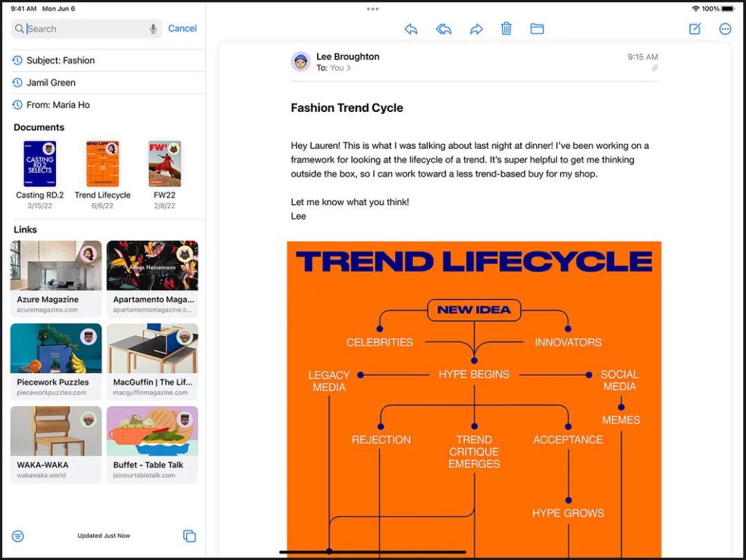746x560 pixels.
Task: Select recent search Jamil Green
Action: click(108, 83)
